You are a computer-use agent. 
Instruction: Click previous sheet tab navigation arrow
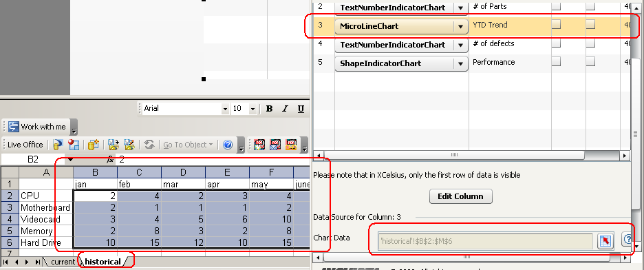[x=17, y=262]
